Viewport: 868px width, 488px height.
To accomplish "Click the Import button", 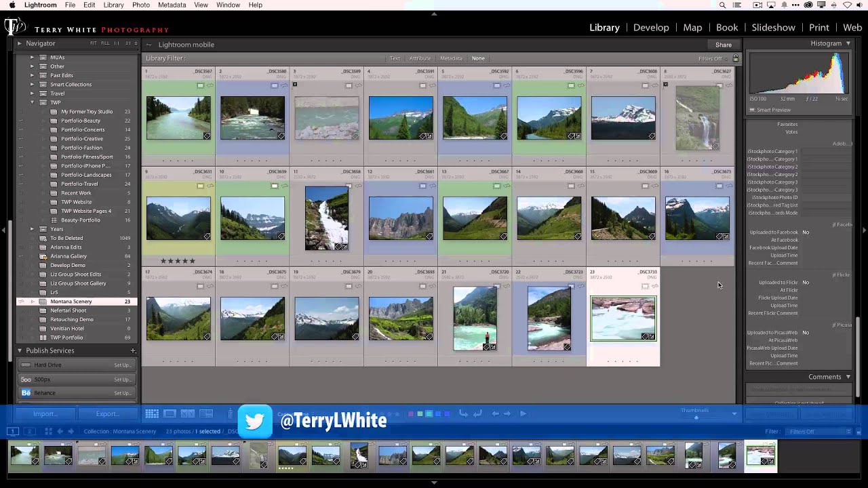I will click(x=45, y=413).
